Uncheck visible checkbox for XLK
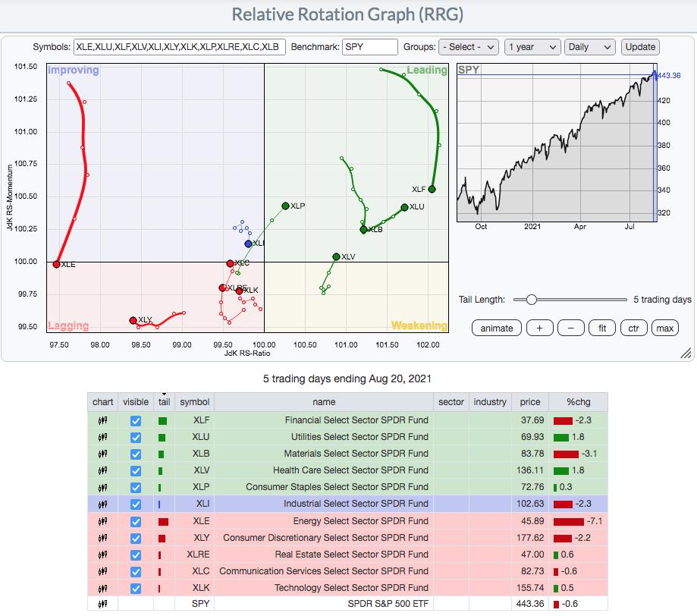Screen dimensions: 697x616 point(136,589)
